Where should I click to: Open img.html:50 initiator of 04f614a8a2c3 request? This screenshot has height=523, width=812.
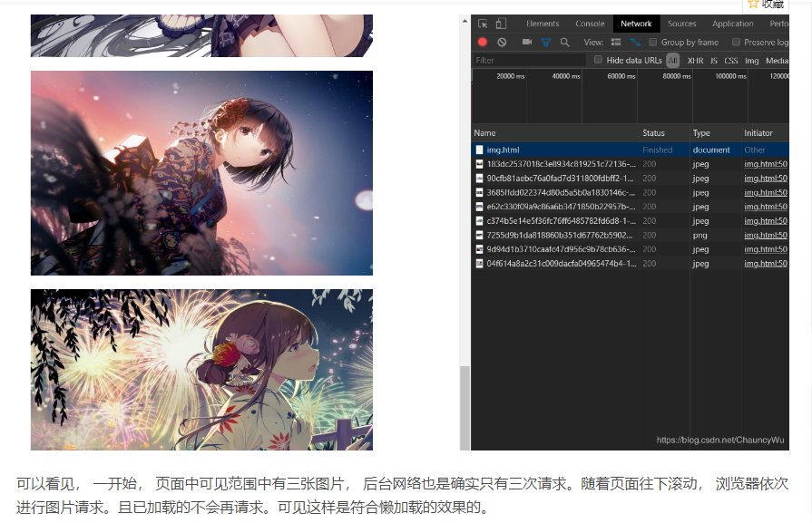[x=766, y=264]
